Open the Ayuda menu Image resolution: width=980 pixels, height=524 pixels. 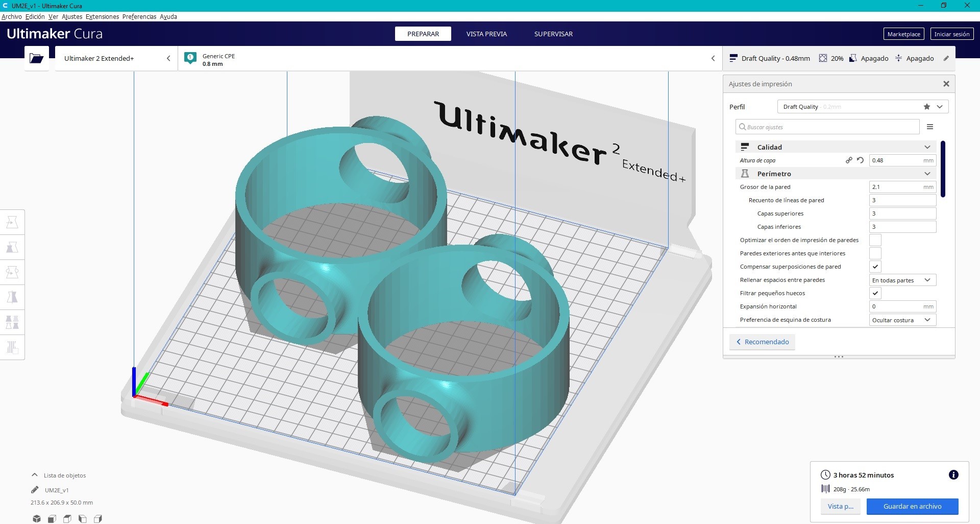click(x=168, y=16)
